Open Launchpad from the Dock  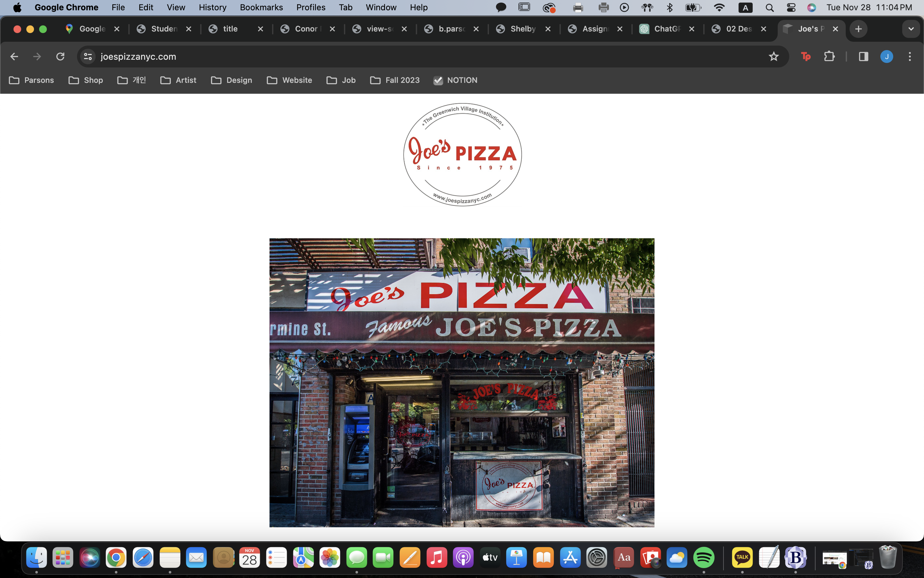(63, 558)
